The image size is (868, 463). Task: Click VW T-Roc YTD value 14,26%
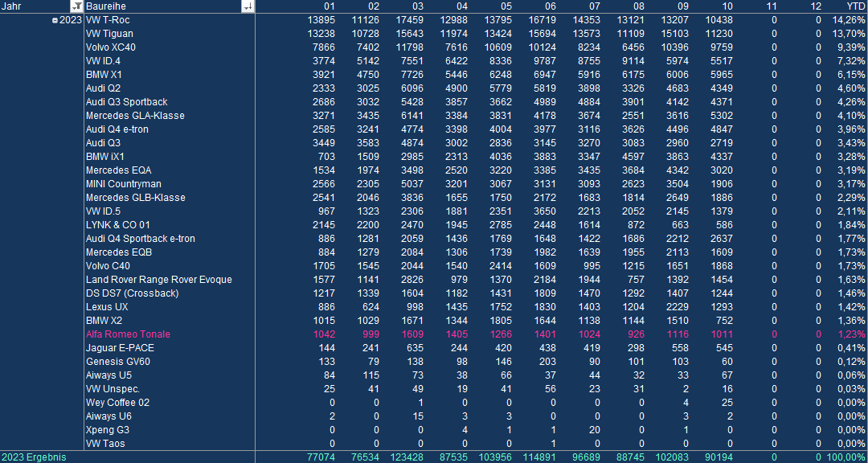tap(849, 20)
